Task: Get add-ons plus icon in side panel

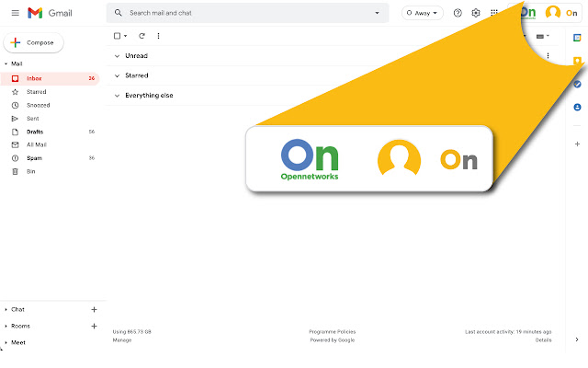Action: (x=577, y=144)
